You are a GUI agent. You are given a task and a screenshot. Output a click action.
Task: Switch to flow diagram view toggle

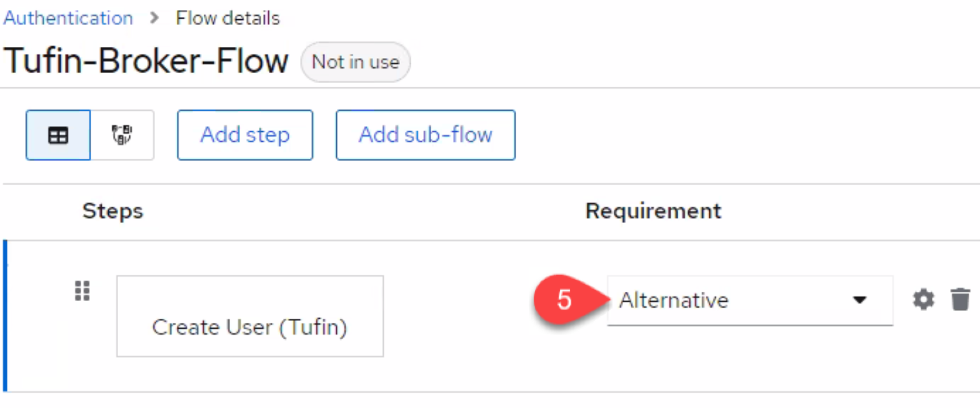click(122, 135)
